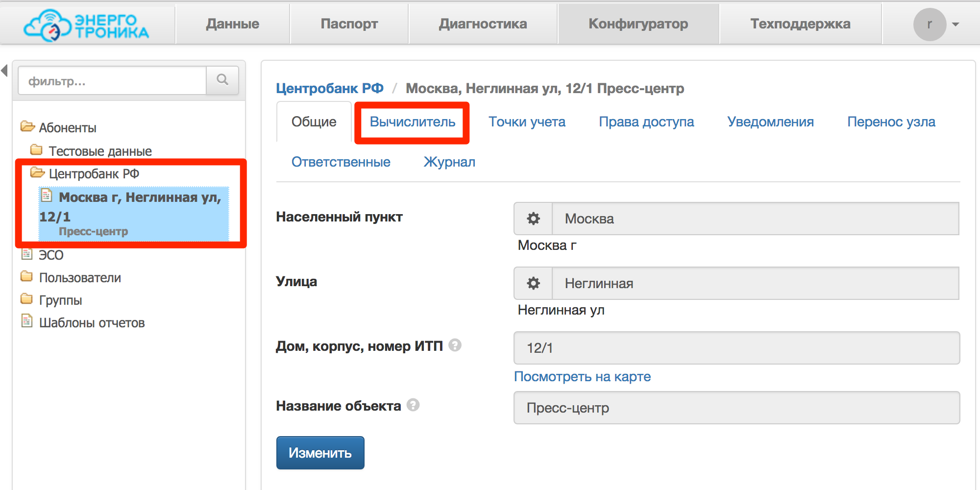Click the Центробанк РФ open folder icon

tap(37, 172)
